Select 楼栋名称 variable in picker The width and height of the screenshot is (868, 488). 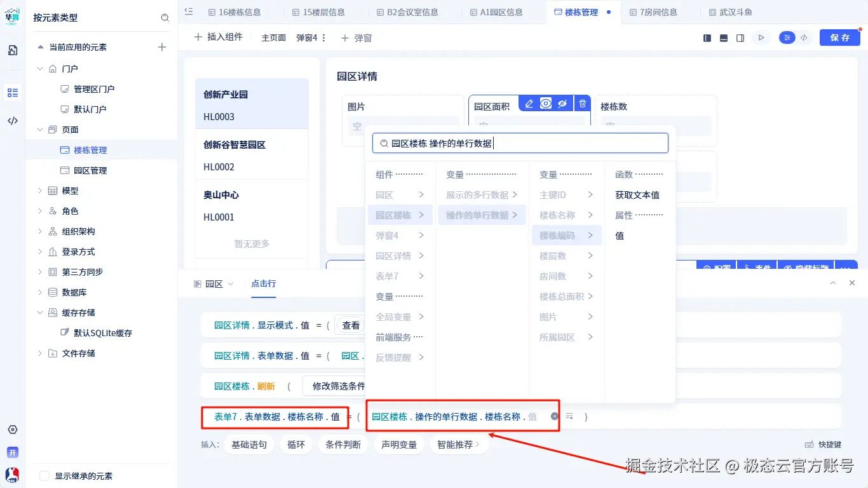click(x=566, y=215)
